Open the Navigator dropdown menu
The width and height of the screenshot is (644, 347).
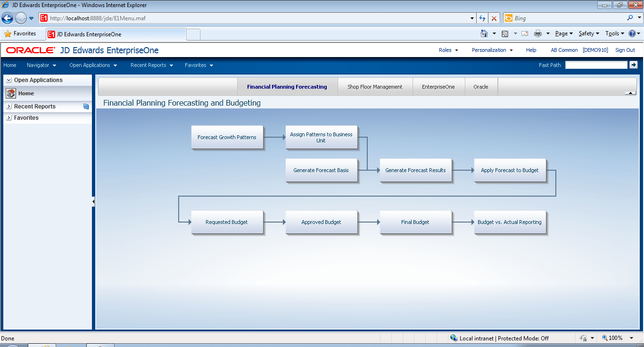coord(41,65)
